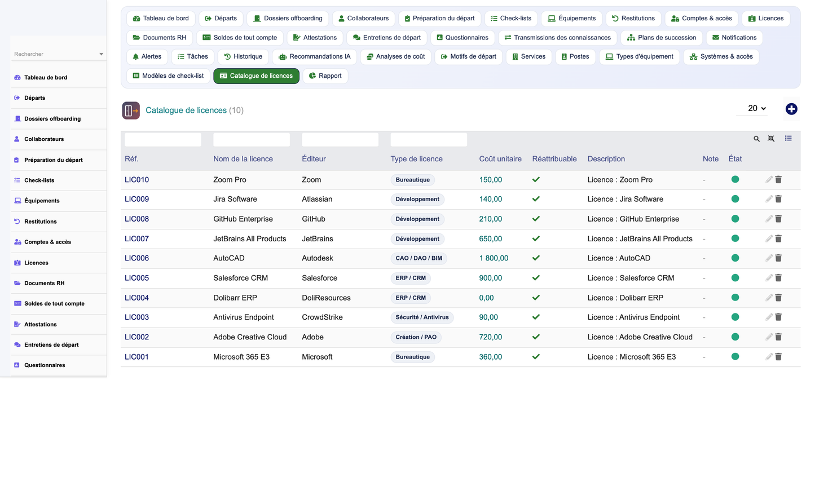
Task: Open the Tableau de bord tab
Action: [161, 19]
